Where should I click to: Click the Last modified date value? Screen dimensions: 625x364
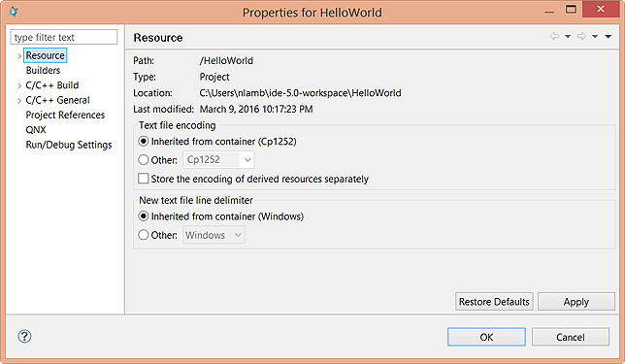(256, 109)
